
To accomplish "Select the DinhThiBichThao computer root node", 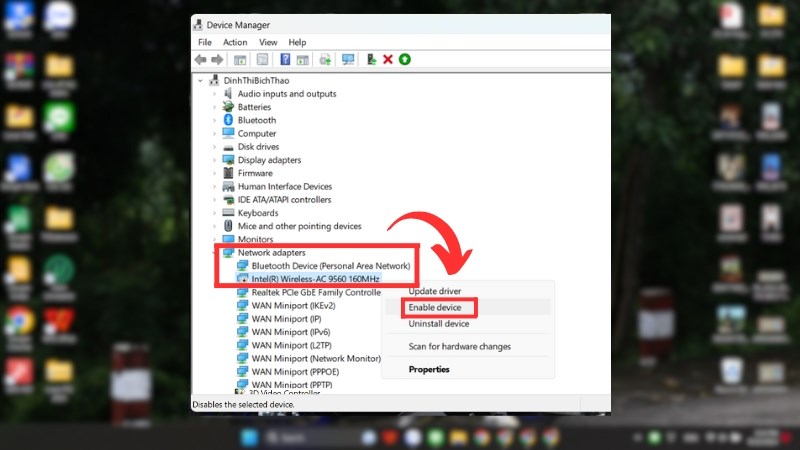I will (256, 81).
